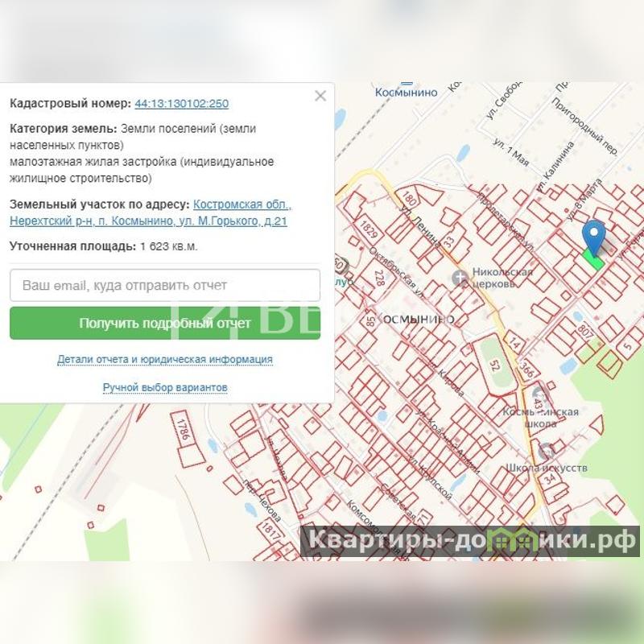The height and width of the screenshot is (644, 644).
Task: Open Ручной выбор вариантов link
Action: (165, 388)
